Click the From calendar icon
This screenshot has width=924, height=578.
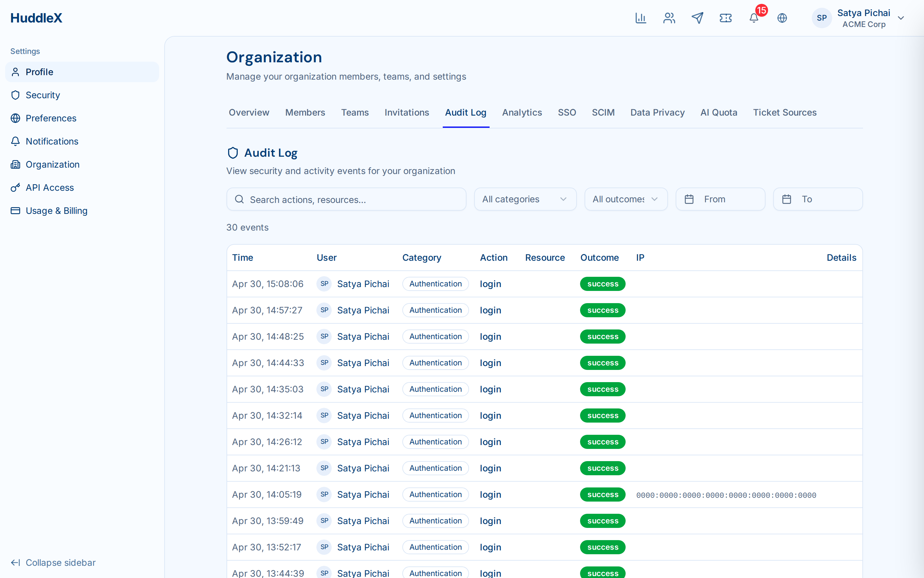coord(689,199)
